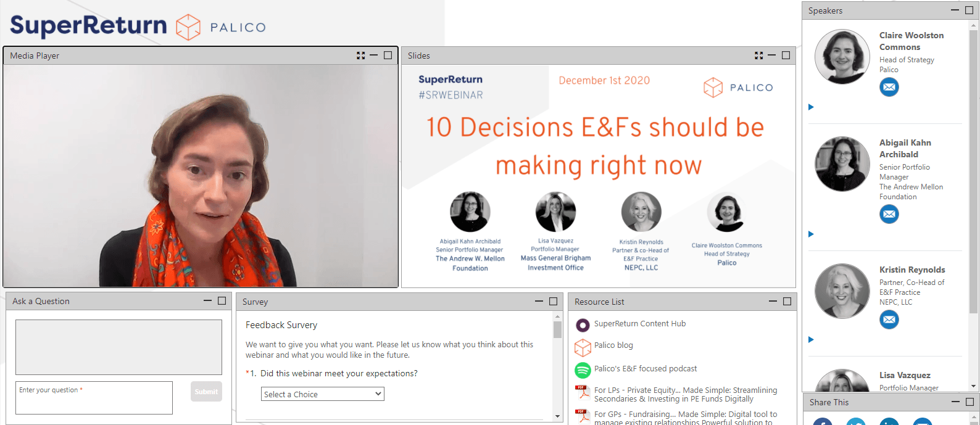Click the video in the Media Player

tap(201, 176)
